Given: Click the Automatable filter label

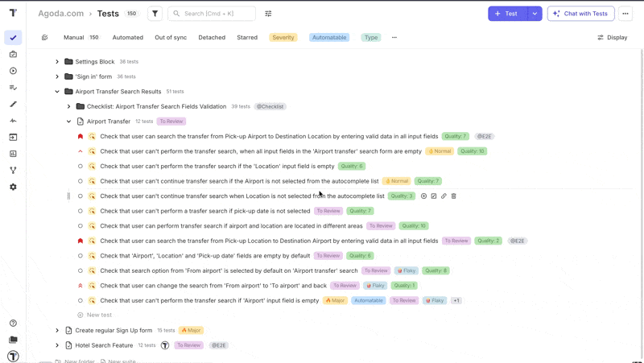Looking at the screenshot, I should [329, 37].
